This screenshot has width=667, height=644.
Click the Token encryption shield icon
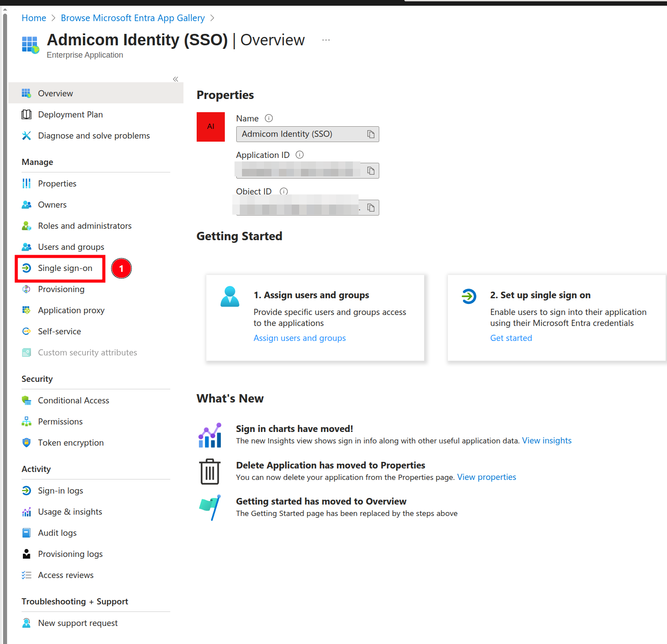click(26, 443)
